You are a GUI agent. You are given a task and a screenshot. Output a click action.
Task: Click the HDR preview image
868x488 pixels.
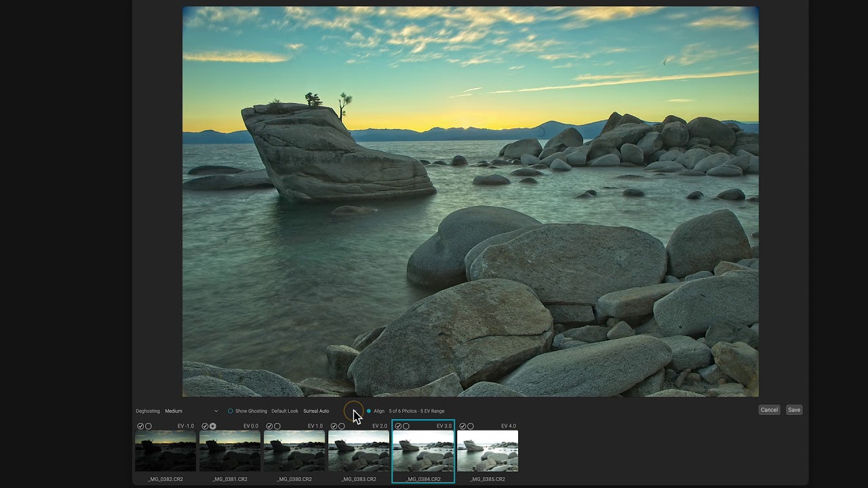click(471, 201)
